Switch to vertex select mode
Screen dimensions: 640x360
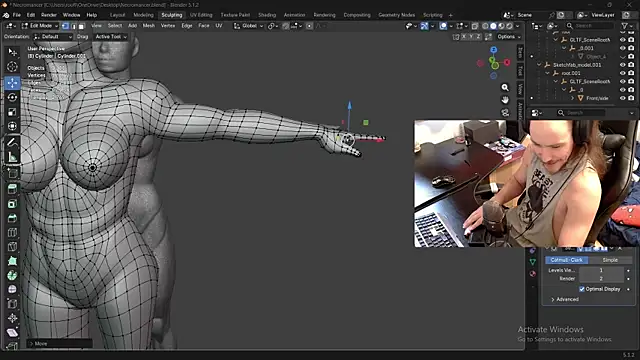[x=65, y=26]
